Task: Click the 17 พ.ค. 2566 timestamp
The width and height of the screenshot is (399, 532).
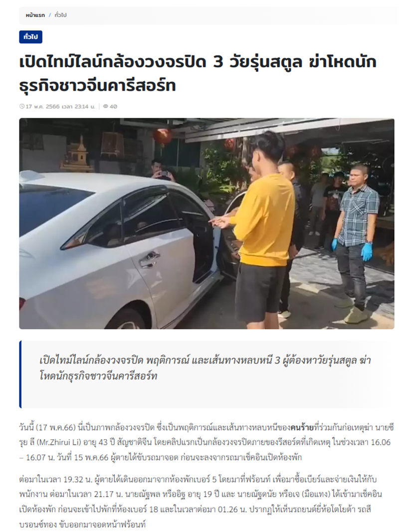Action: [x=60, y=107]
